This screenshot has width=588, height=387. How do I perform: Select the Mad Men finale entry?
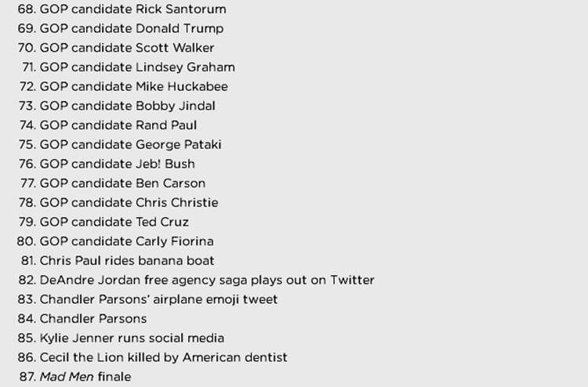(x=75, y=377)
